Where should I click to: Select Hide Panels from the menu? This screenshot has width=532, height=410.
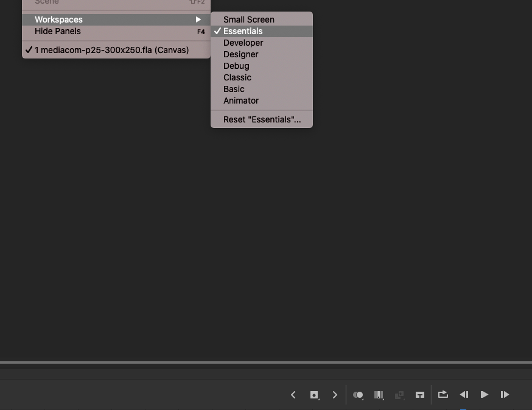[x=58, y=31]
